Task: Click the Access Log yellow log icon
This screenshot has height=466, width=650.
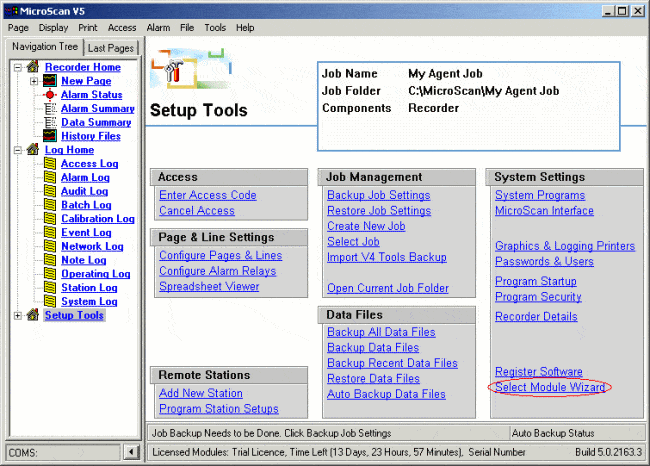Action: pyautogui.click(x=50, y=163)
